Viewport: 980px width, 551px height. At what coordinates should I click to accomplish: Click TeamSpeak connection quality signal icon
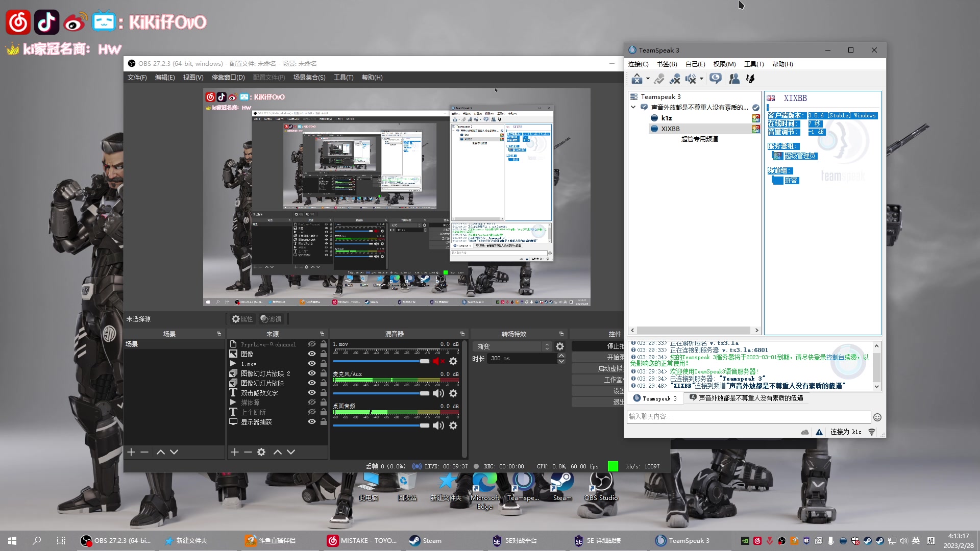click(x=872, y=432)
